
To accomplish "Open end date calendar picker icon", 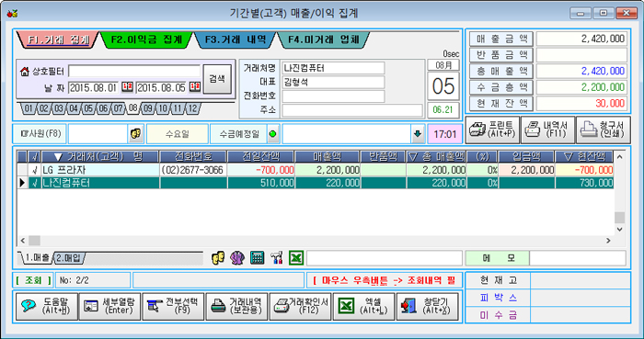I will 195,87.
